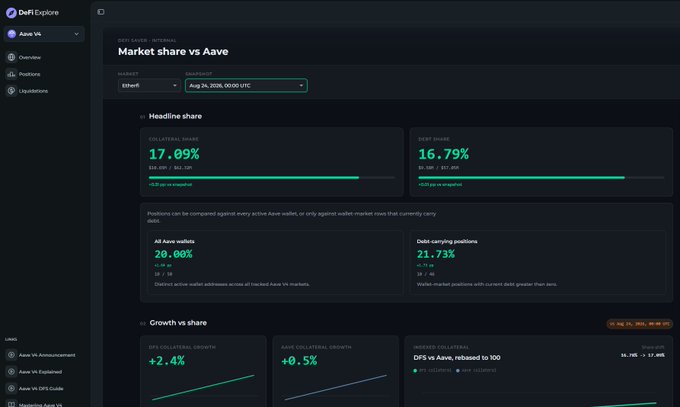Click the Liquidations icon
Screen dimensions: 680x407
[11, 91]
